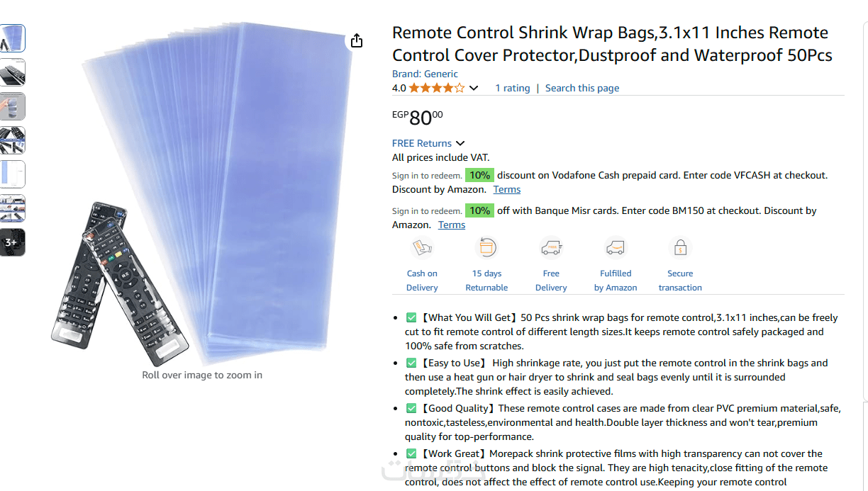Click the Secure transaction lock icon
Screen dimensions: 868x491
click(680, 248)
